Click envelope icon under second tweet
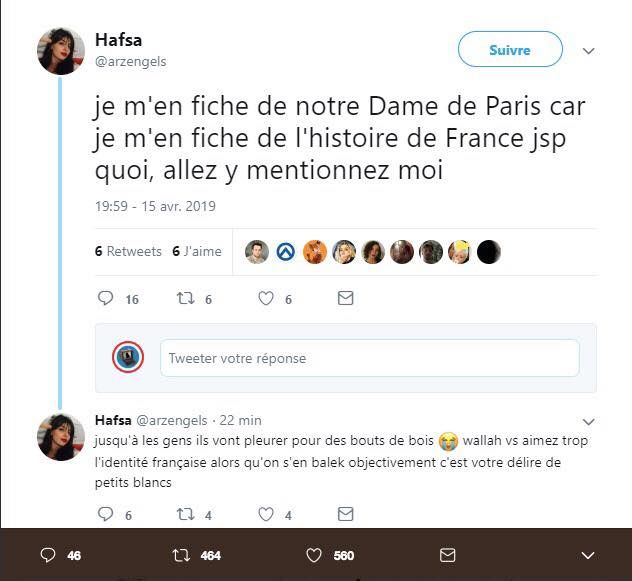This screenshot has height=581, width=632. pyautogui.click(x=345, y=515)
